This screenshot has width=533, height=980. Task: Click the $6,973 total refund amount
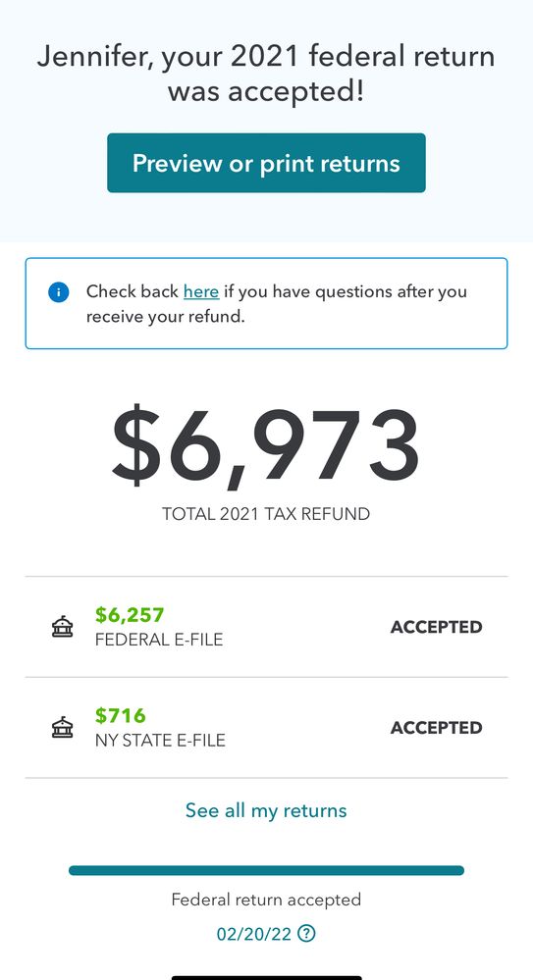click(x=266, y=448)
